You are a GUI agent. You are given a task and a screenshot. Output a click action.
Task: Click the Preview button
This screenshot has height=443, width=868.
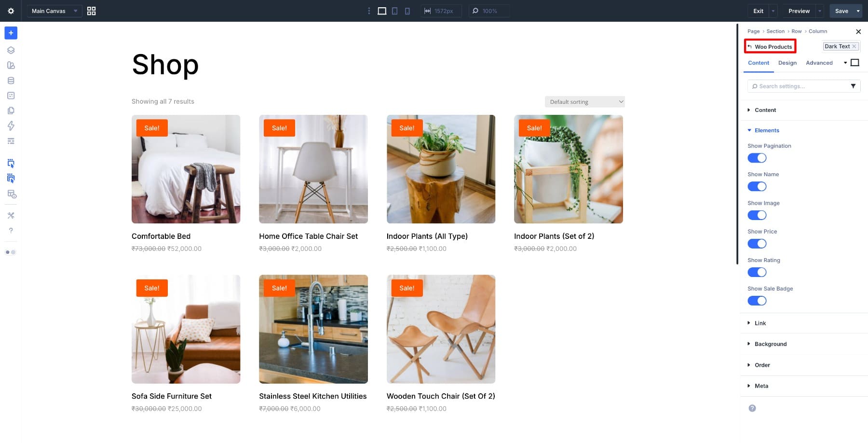pyautogui.click(x=799, y=11)
